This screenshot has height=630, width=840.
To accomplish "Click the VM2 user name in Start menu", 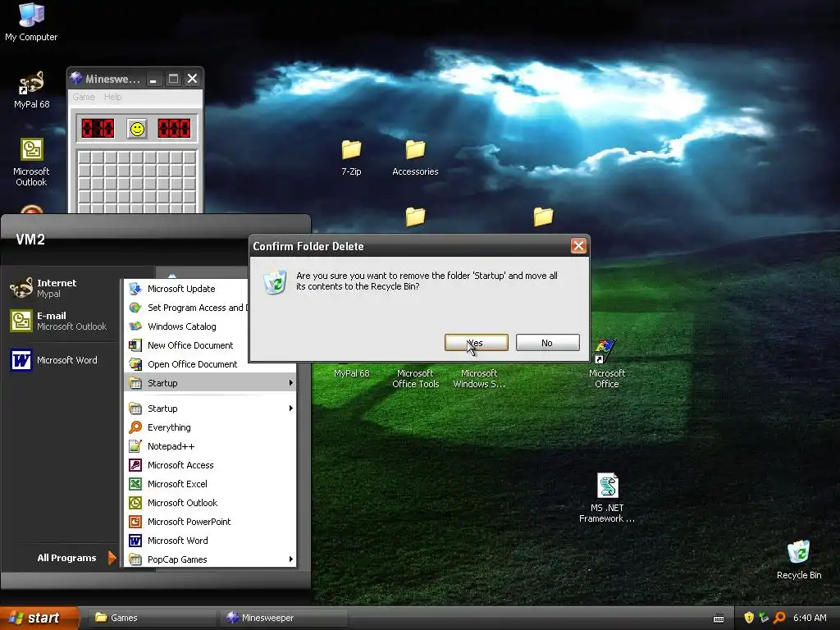I will 30,240.
